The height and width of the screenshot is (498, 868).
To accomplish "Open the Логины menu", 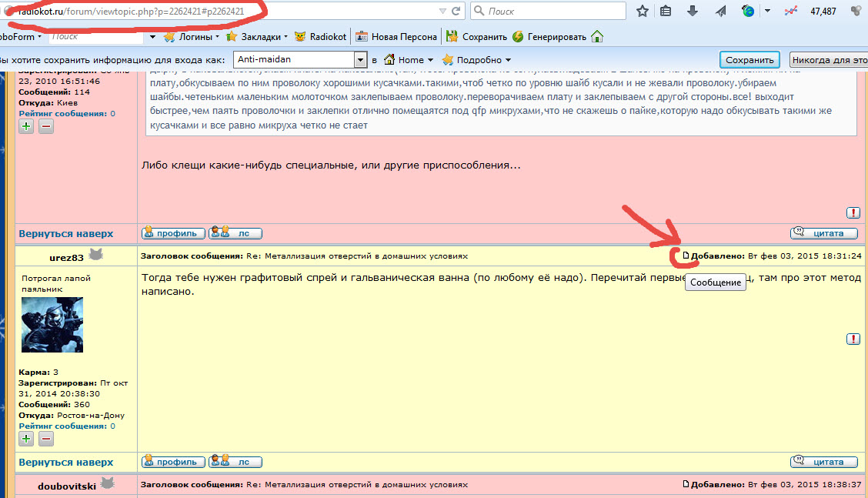I will tap(192, 37).
